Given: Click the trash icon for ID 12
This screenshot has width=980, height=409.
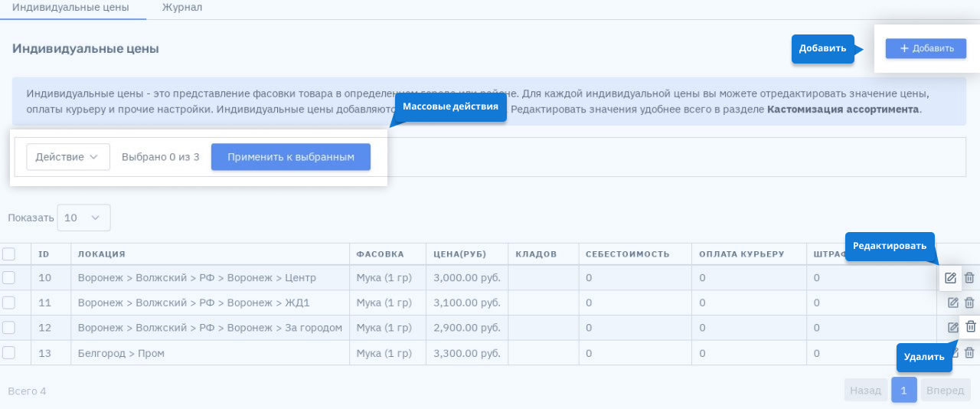Looking at the screenshot, I should [971, 327].
